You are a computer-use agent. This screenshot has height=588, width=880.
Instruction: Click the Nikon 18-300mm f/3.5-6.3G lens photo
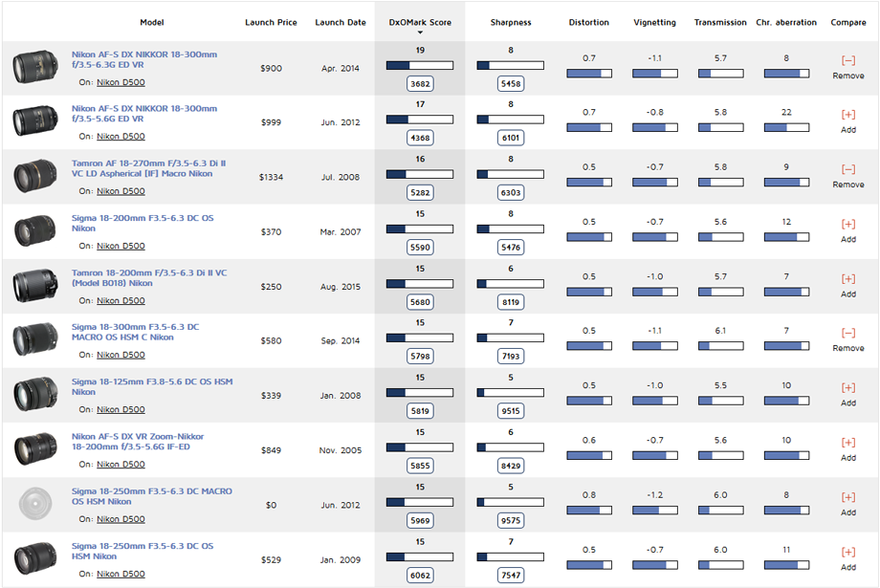(35, 67)
